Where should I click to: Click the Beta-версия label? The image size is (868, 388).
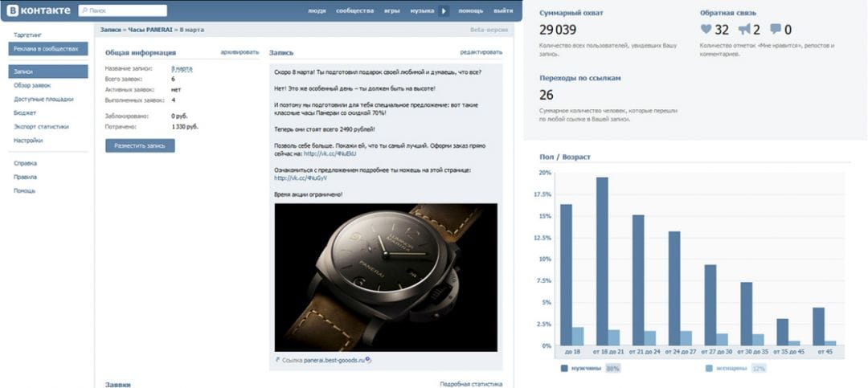[x=489, y=30]
